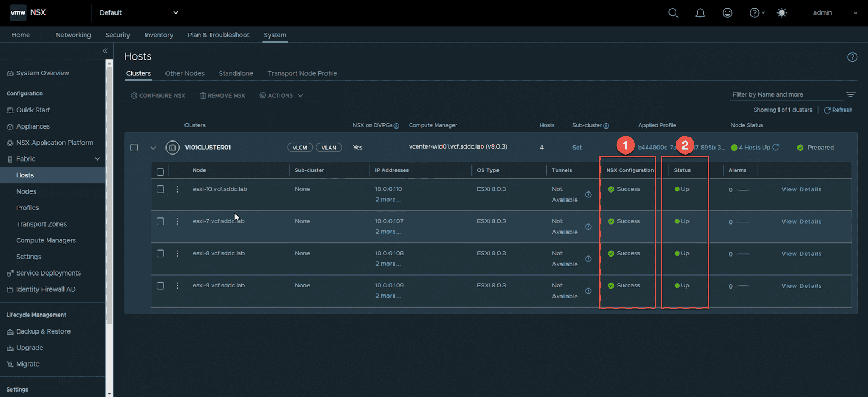Image resolution: width=868 pixels, height=397 pixels.
Task: Open the Networking top menu
Action: point(73,35)
